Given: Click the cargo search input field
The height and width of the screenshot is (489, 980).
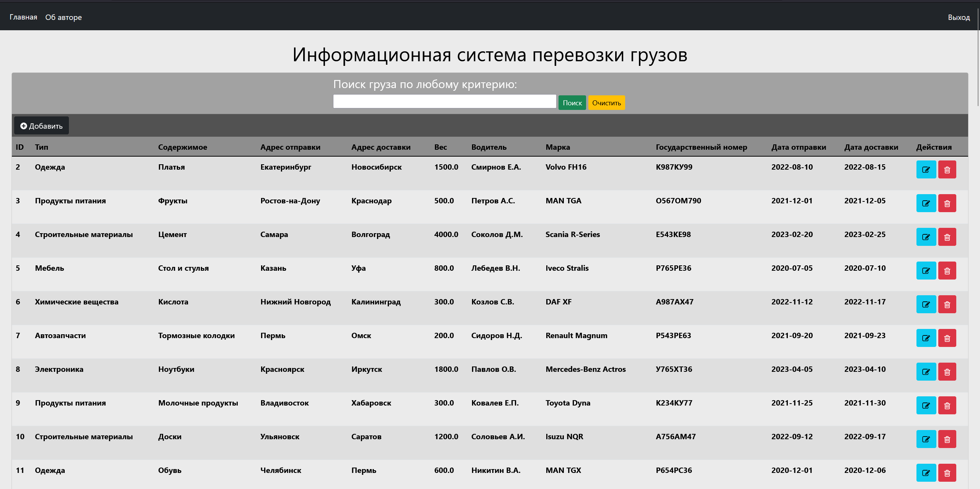Looking at the screenshot, I should coord(444,101).
